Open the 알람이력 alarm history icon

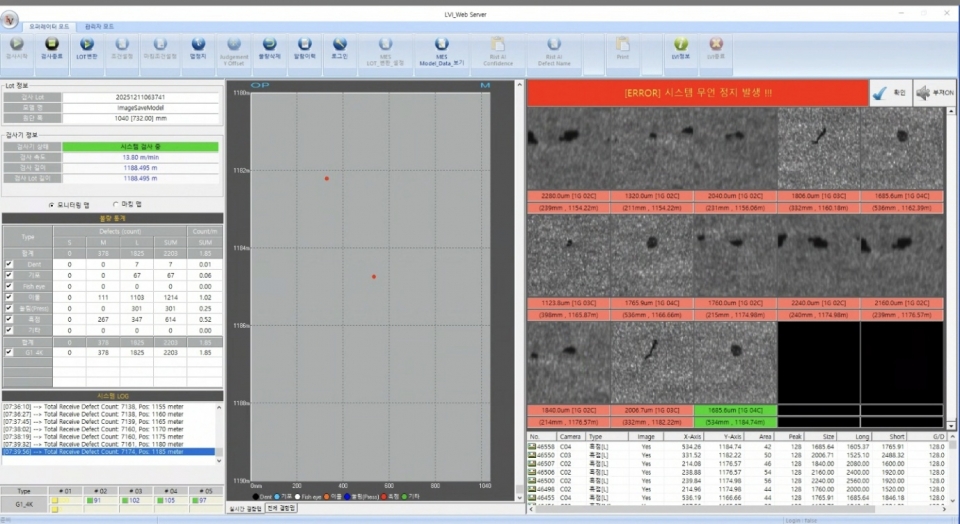point(304,48)
